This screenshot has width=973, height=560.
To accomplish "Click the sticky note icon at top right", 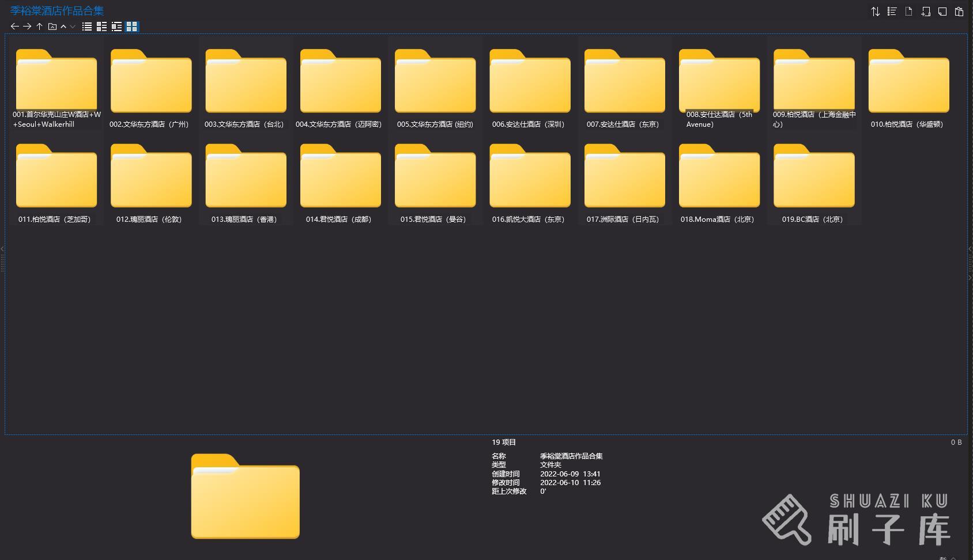I will click(x=942, y=12).
